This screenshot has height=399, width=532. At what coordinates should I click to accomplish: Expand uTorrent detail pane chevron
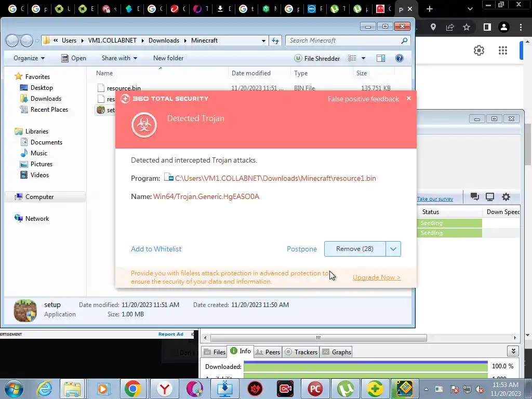[513, 351]
